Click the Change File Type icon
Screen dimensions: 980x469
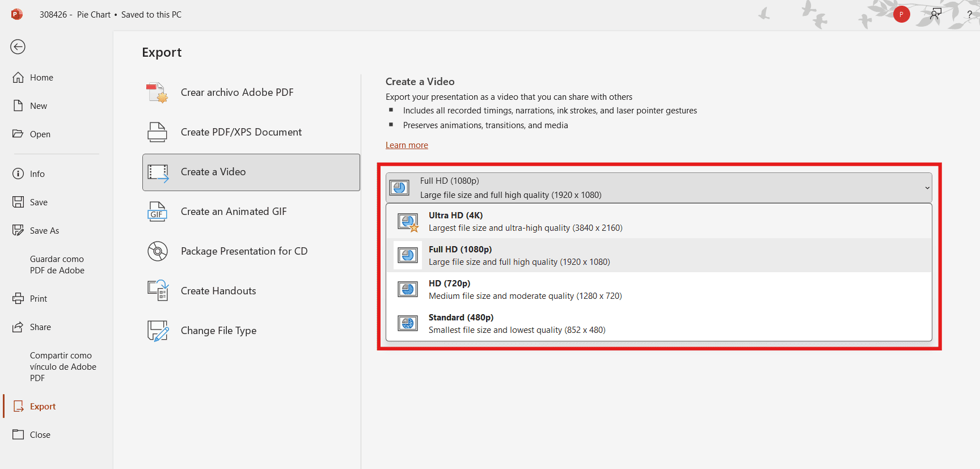158,331
